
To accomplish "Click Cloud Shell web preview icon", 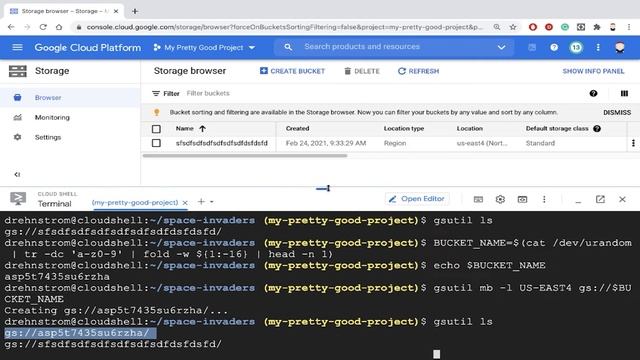I will click(522, 199).
